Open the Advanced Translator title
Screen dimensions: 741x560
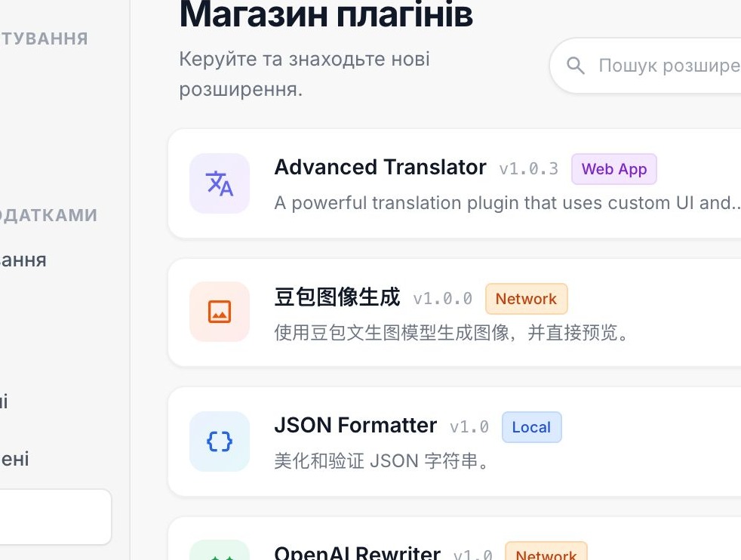380,168
